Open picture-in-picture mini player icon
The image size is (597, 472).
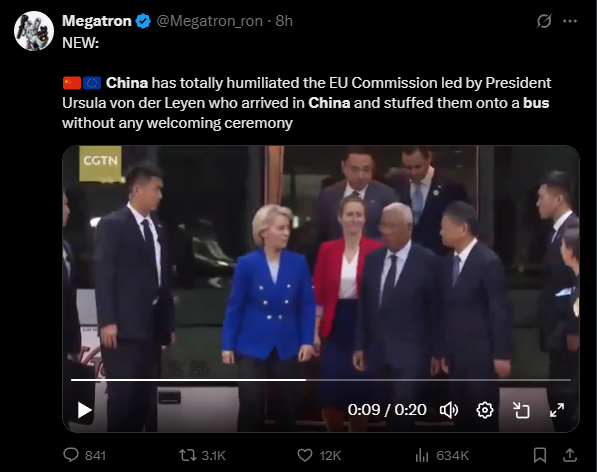point(521,410)
